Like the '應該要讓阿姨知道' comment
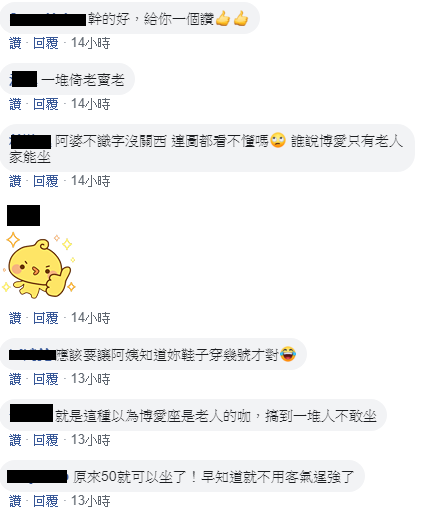 click(15, 379)
